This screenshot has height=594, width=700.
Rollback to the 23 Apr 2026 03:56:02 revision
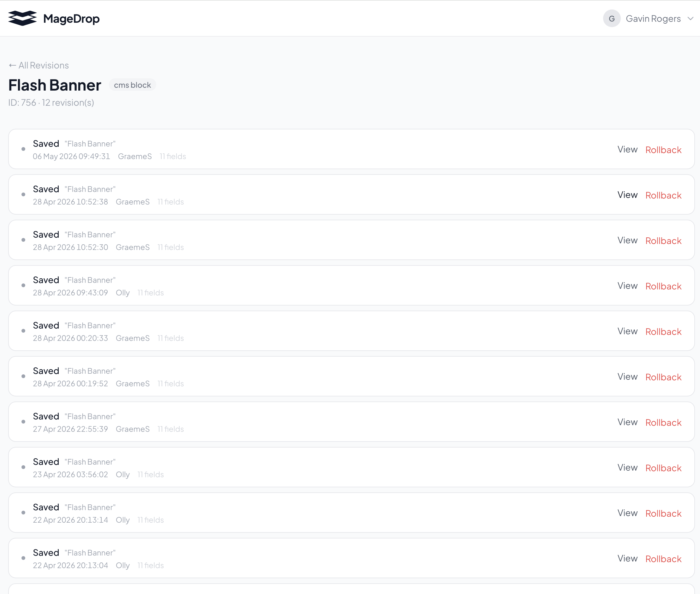click(663, 468)
